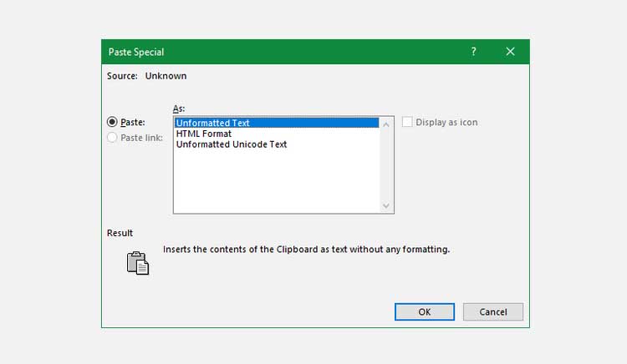Choose HTML Format in the As list
This screenshot has height=364, width=627.
click(206, 134)
